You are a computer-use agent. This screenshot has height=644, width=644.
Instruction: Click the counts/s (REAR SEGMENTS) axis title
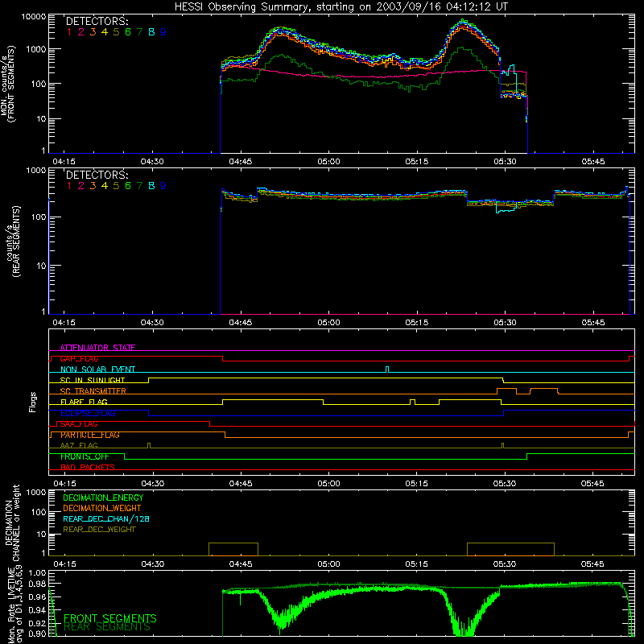click(x=12, y=242)
